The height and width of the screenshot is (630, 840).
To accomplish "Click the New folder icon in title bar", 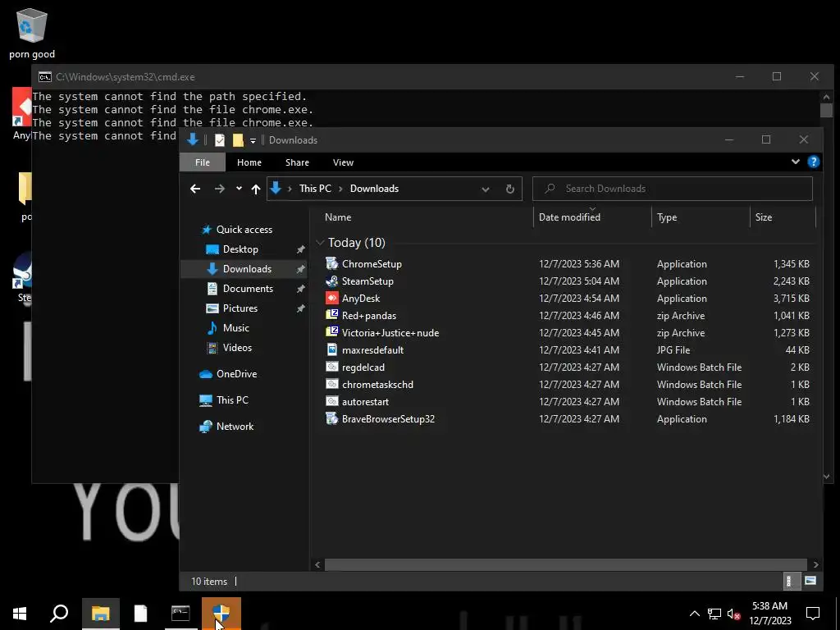I will (238, 139).
